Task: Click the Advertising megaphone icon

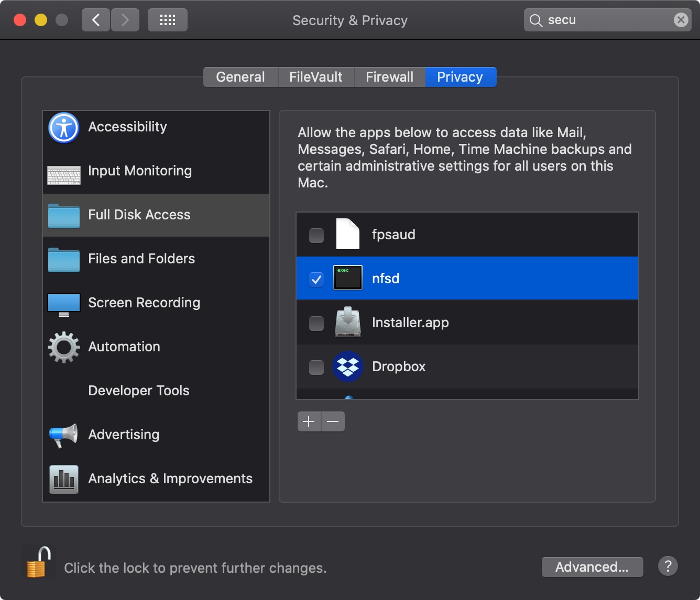Action: pyautogui.click(x=64, y=435)
